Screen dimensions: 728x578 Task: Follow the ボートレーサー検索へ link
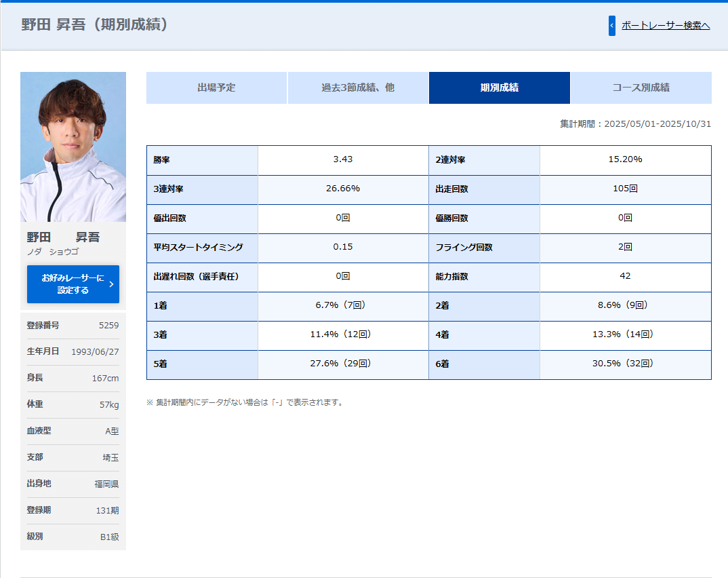coord(665,26)
